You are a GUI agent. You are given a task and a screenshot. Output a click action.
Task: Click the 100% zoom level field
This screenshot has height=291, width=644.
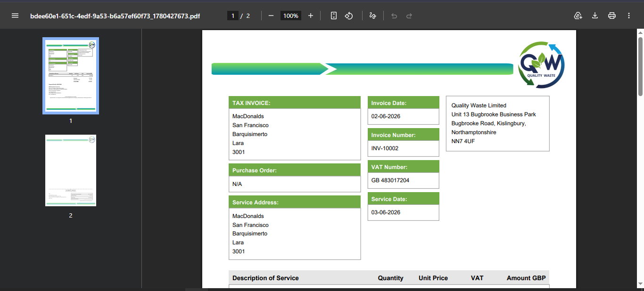[291, 16]
